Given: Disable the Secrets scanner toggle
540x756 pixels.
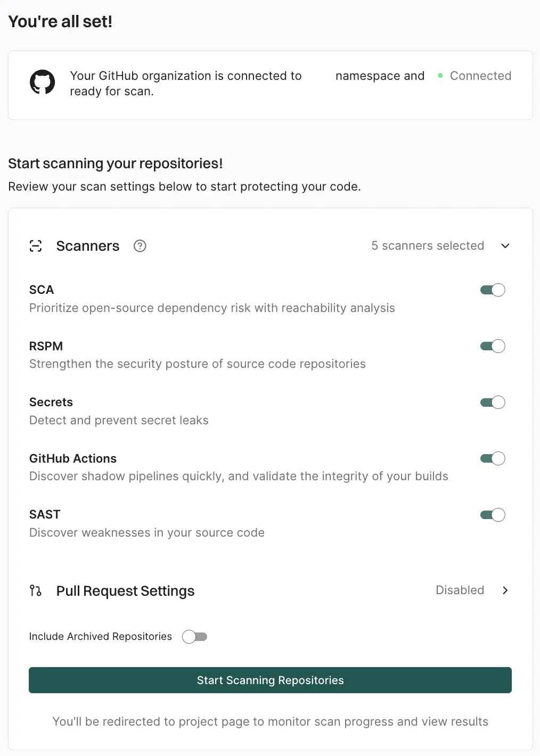Looking at the screenshot, I should tap(492, 402).
